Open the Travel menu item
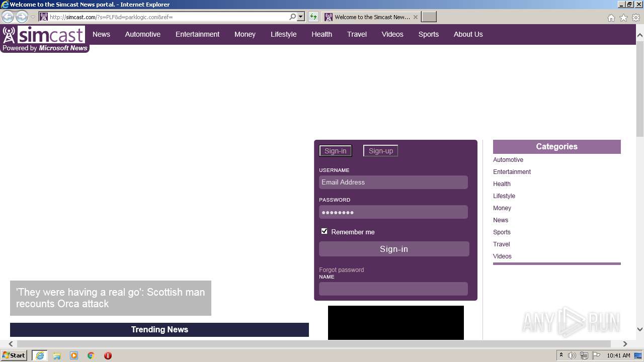The width and height of the screenshot is (644, 362). (x=357, y=34)
